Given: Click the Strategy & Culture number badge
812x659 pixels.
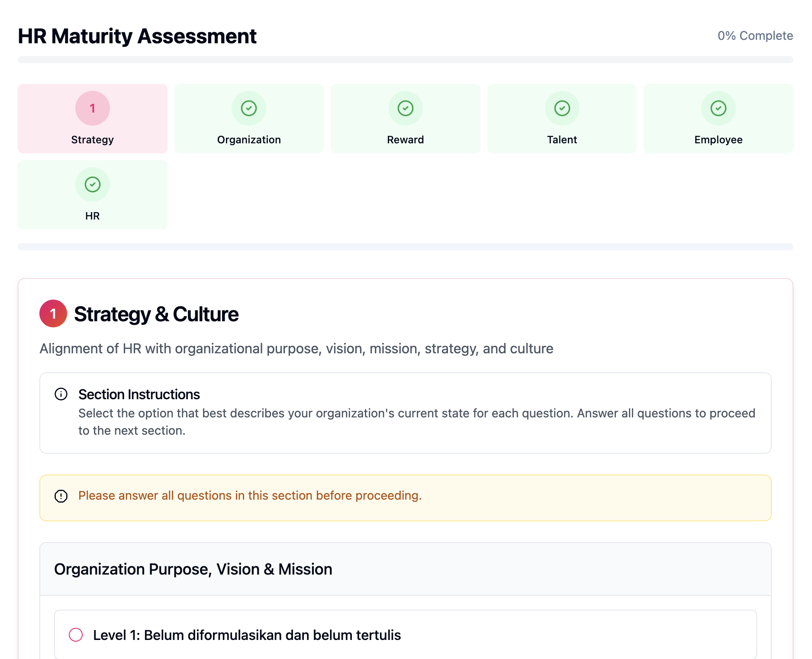Looking at the screenshot, I should coord(53,313).
